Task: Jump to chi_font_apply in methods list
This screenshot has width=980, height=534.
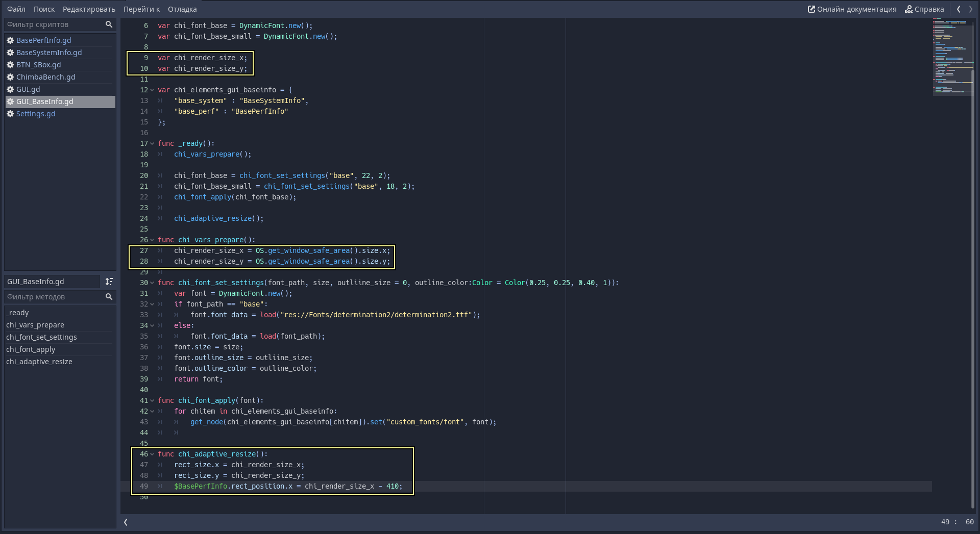Action: (x=31, y=349)
